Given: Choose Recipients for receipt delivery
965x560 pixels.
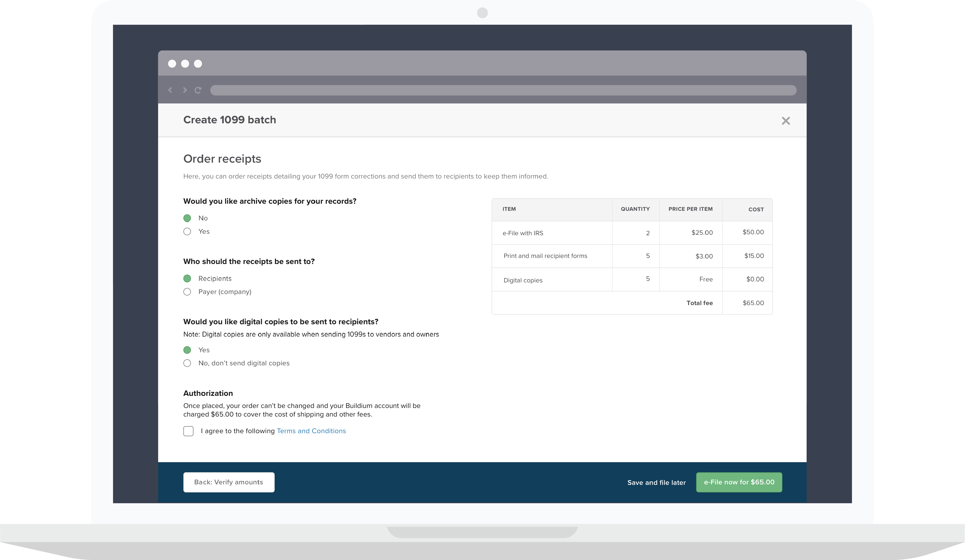Looking at the screenshot, I should [187, 279].
